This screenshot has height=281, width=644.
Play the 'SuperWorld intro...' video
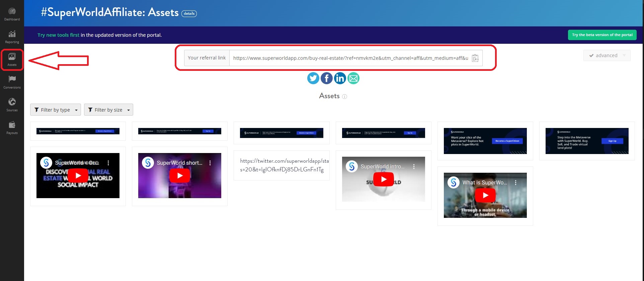pos(384,179)
